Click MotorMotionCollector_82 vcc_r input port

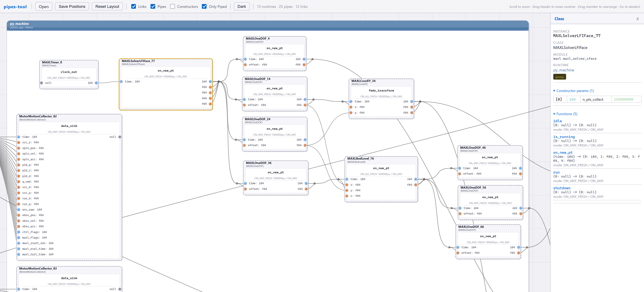pos(19,142)
